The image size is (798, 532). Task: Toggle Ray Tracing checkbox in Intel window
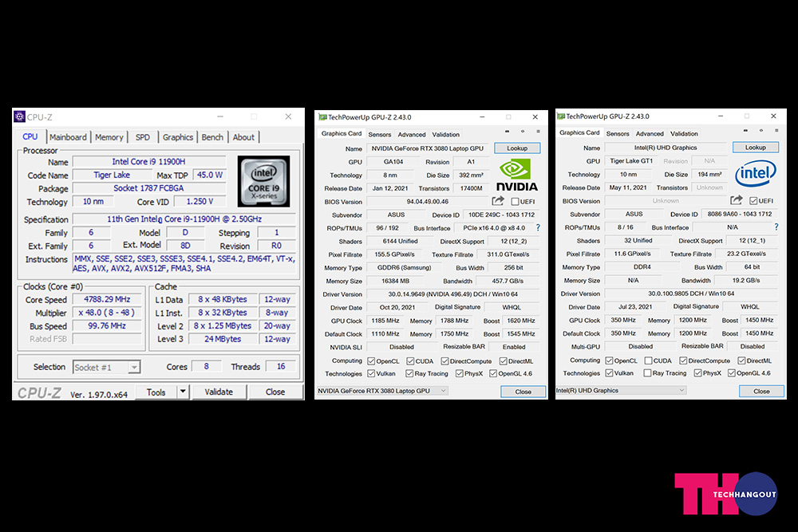coord(647,372)
